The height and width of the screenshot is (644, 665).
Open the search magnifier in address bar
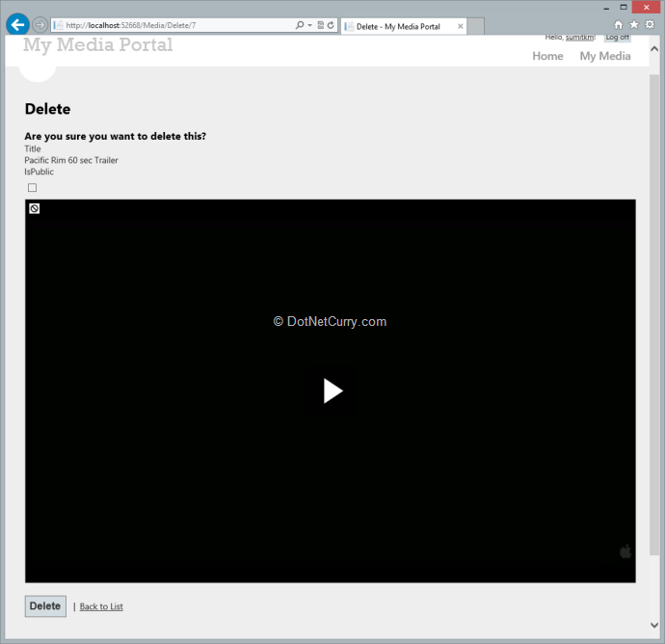click(x=300, y=25)
